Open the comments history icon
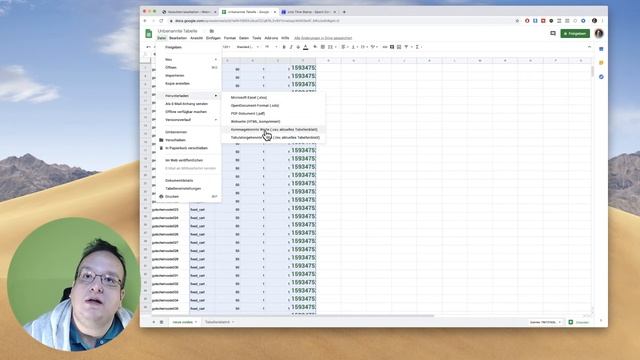This screenshot has width=640, height=360. pyautogui.click(x=553, y=33)
